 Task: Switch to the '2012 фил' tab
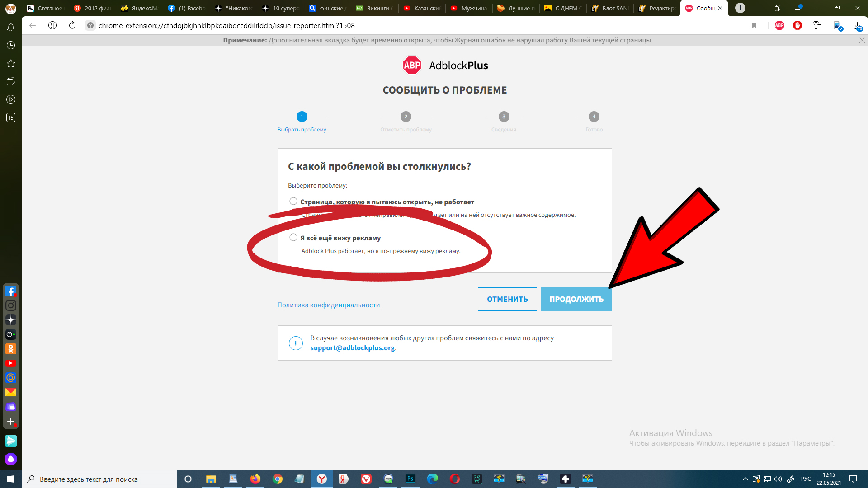click(x=93, y=8)
